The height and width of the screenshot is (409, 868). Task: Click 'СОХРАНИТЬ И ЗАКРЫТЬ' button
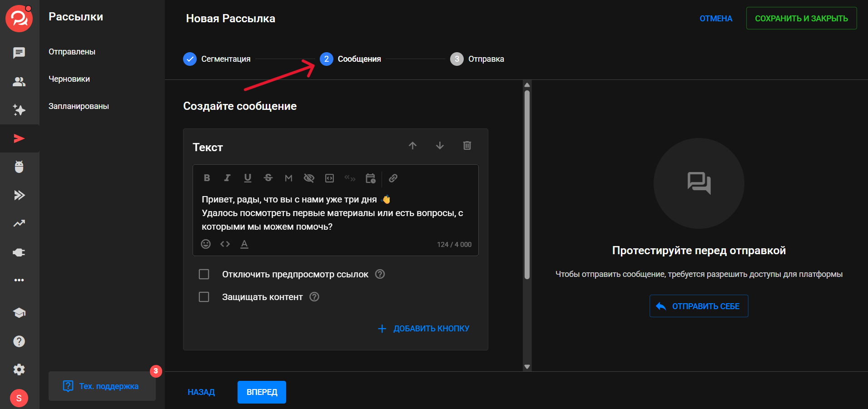pyautogui.click(x=801, y=19)
